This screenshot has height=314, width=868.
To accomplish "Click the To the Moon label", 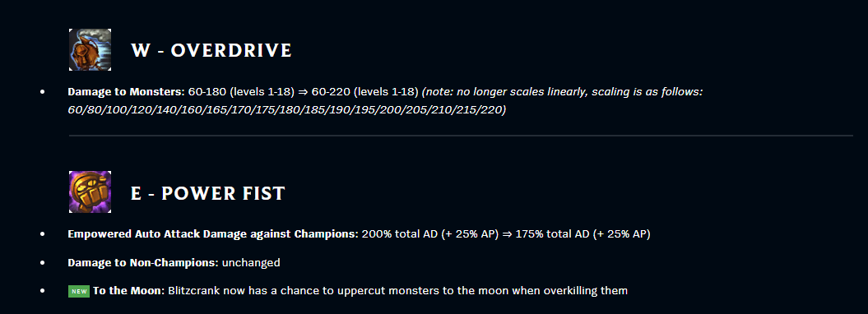I will (129, 290).
